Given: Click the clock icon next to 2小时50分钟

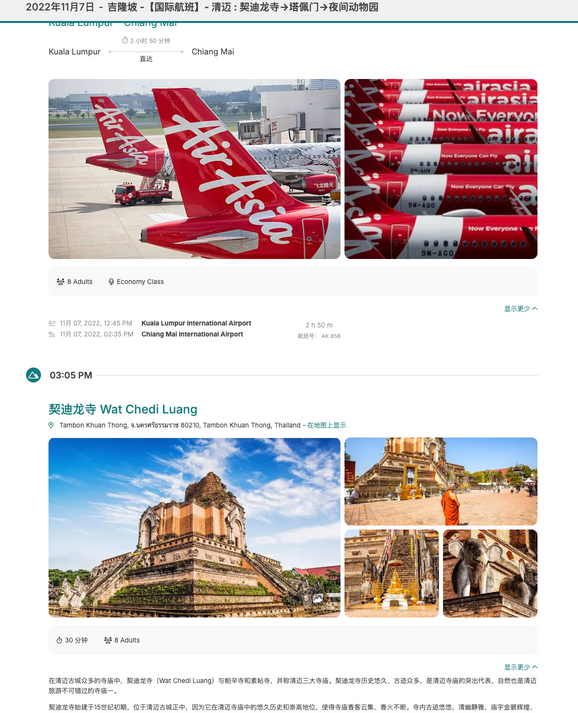Looking at the screenshot, I should click(x=125, y=40).
